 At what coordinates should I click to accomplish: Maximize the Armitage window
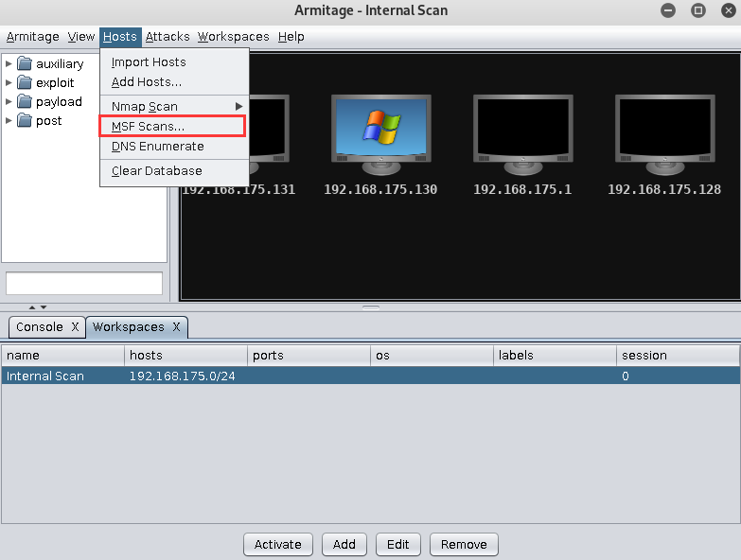(698, 10)
